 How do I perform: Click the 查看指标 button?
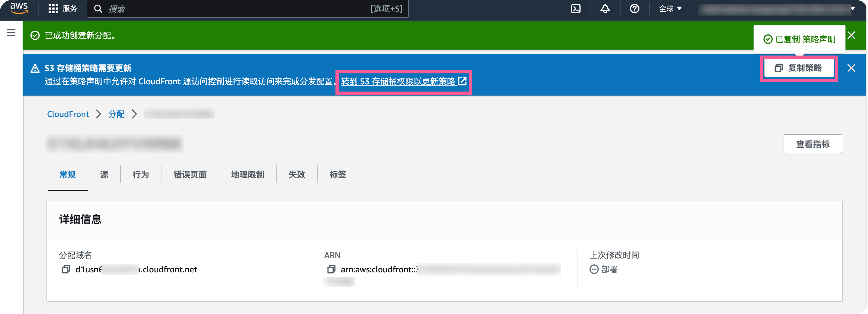[812, 144]
